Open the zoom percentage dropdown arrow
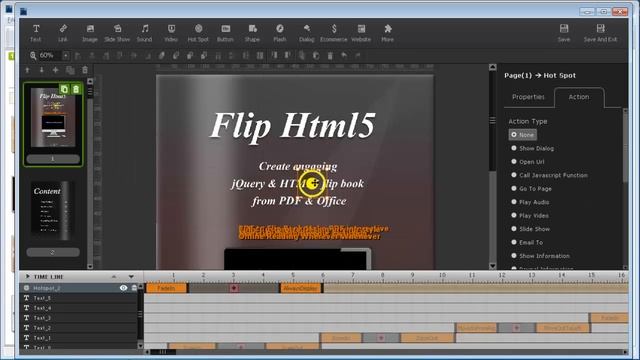 pyautogui.click(x=65, y=56)
